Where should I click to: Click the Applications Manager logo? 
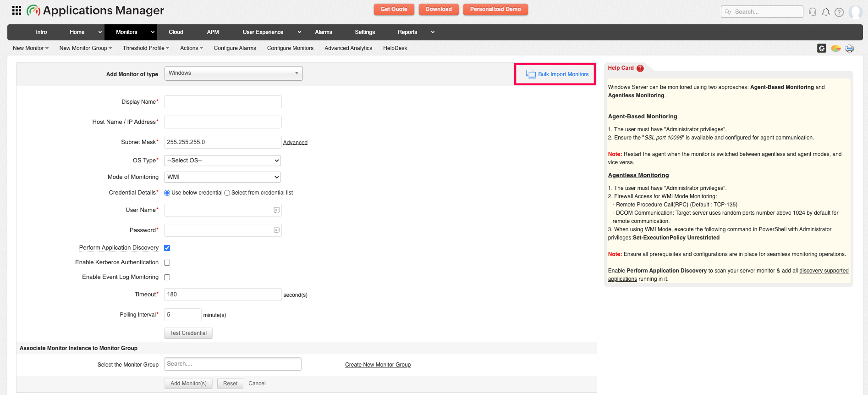click(x=95, y=10)
